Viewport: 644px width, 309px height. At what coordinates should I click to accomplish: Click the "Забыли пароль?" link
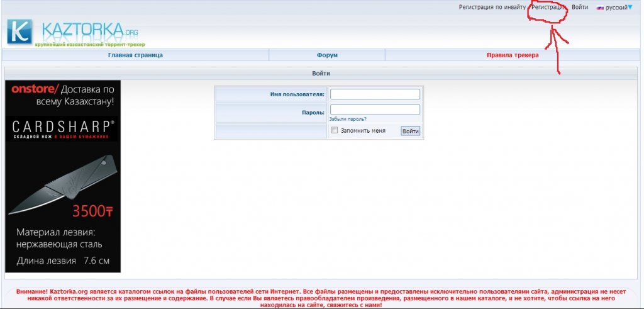click(x=348, y=119)
